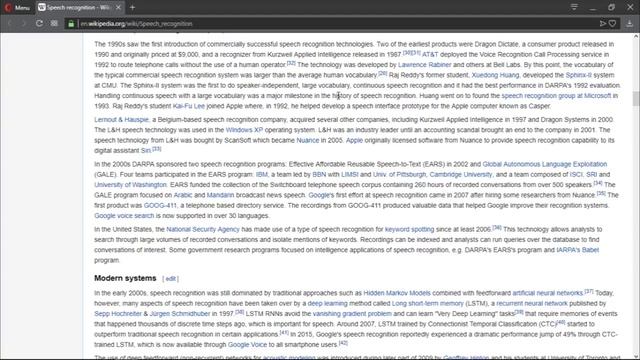Image resolution: width=640 pixels, height=360 pixels.
Task: Open the Long short-term memory link
Action: tap(428, 303)
